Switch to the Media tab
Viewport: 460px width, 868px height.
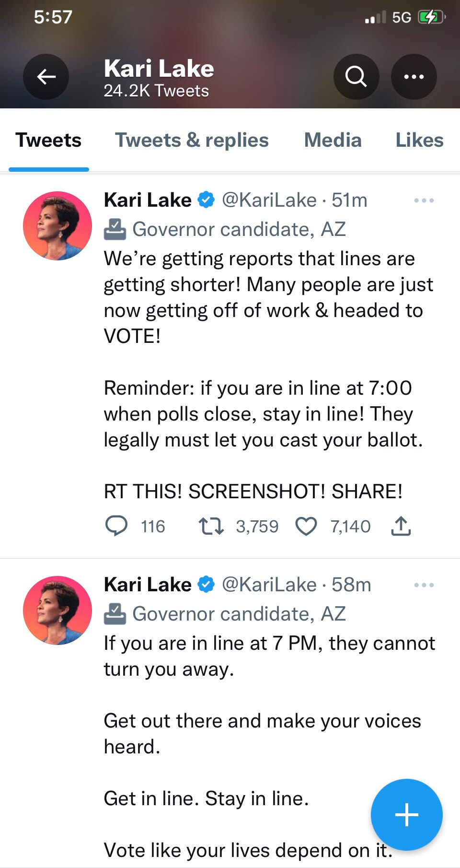click(x=333, y=140)
